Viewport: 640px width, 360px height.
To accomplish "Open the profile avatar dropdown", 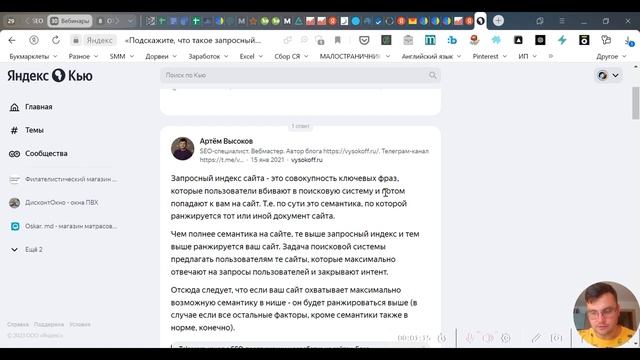I will [608, 76].
